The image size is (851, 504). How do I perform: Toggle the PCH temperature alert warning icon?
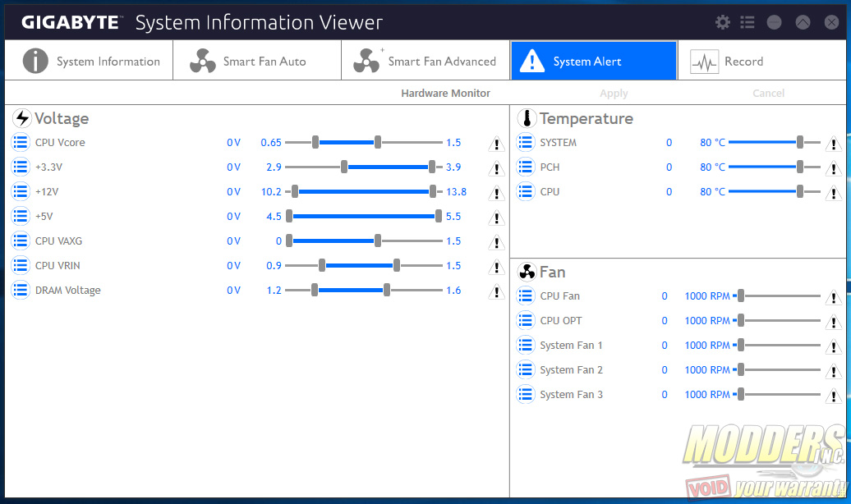833,168
